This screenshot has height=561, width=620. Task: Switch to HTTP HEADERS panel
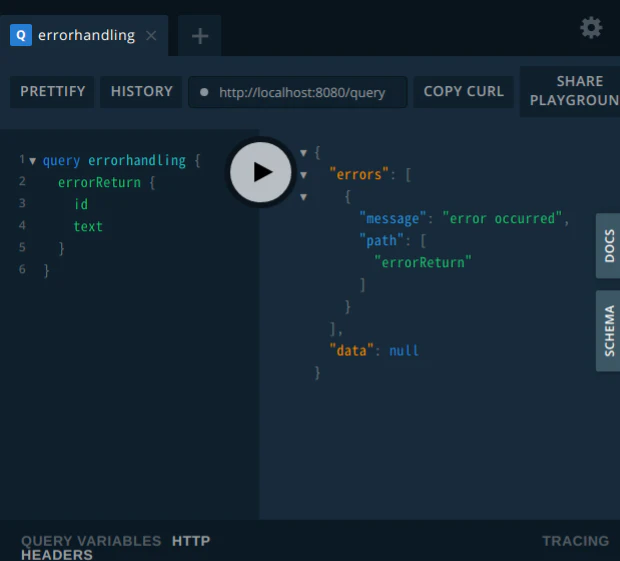[115, 548]
